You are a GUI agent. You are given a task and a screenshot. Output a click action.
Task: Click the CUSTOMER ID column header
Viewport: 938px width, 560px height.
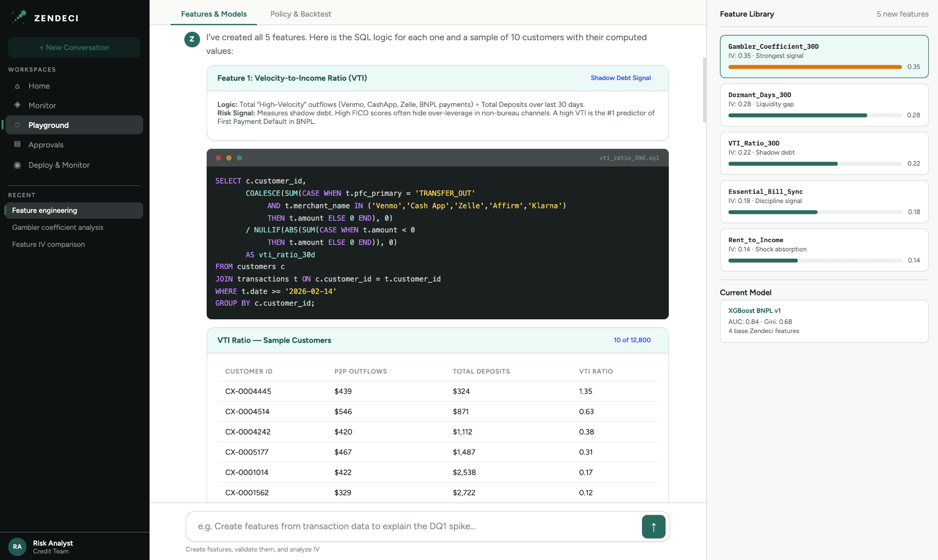(249, 372)
